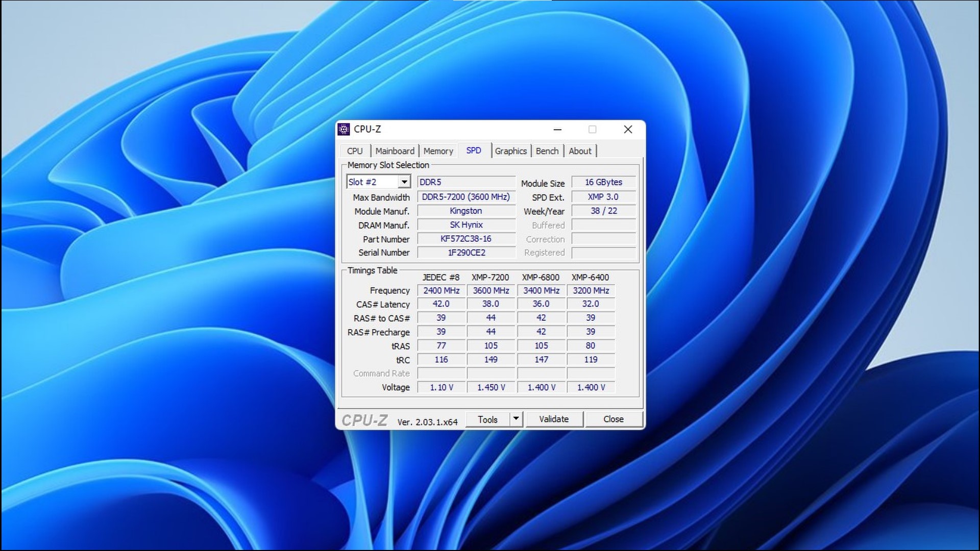This screenshot has height=551, width=980.
Task: Click tRC value 149
Action: pos(491,360)
